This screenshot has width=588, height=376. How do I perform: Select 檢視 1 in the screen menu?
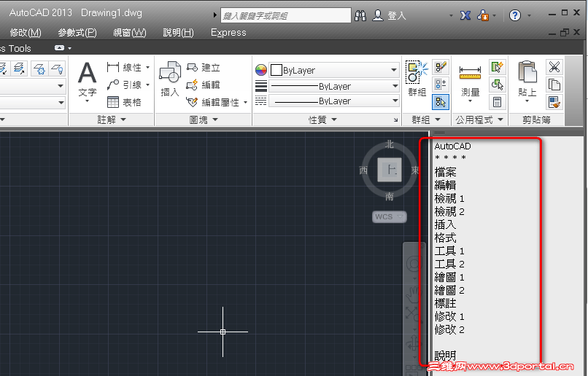tap(449, 198)
